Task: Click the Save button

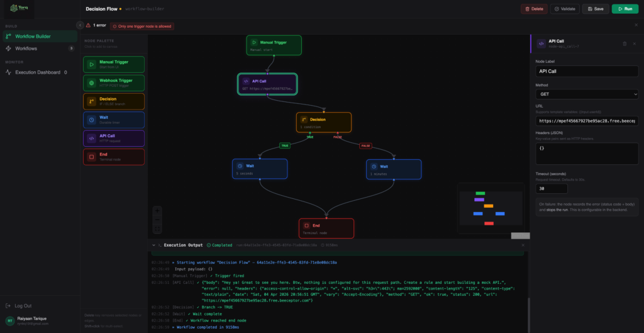Action: click(596, 9)
